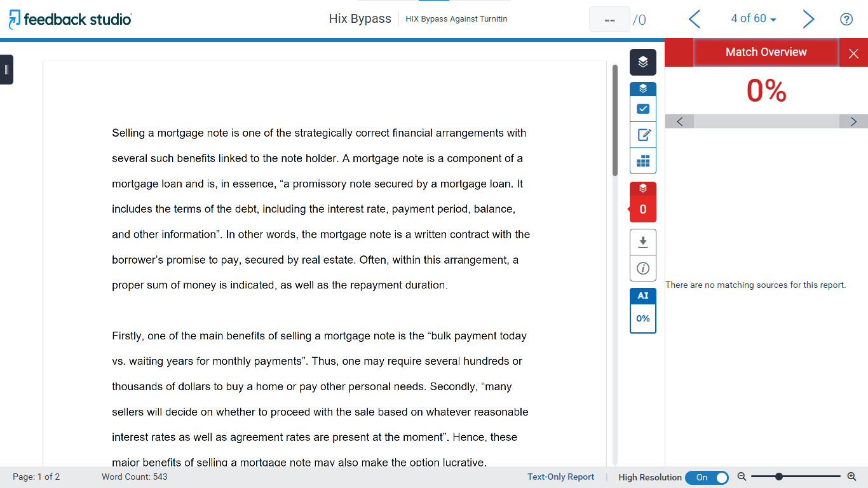Click the Match Overview header tab
The width and height of the screenshot is (868, 488).
(766, 53)
